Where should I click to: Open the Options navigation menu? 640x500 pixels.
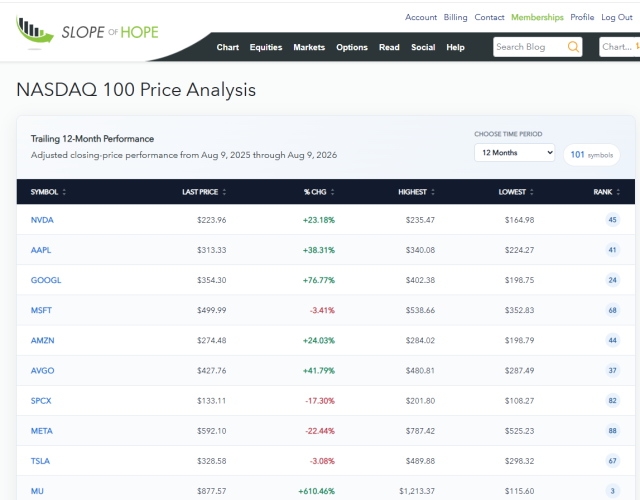352,47
